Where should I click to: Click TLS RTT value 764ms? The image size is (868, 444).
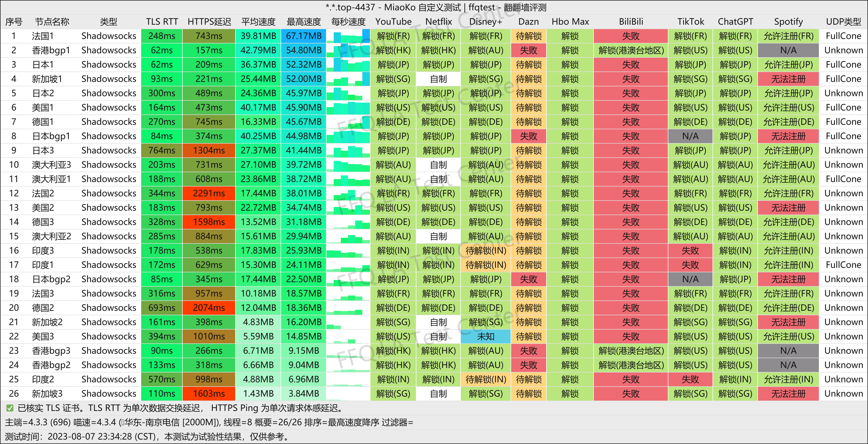point(162,150)
